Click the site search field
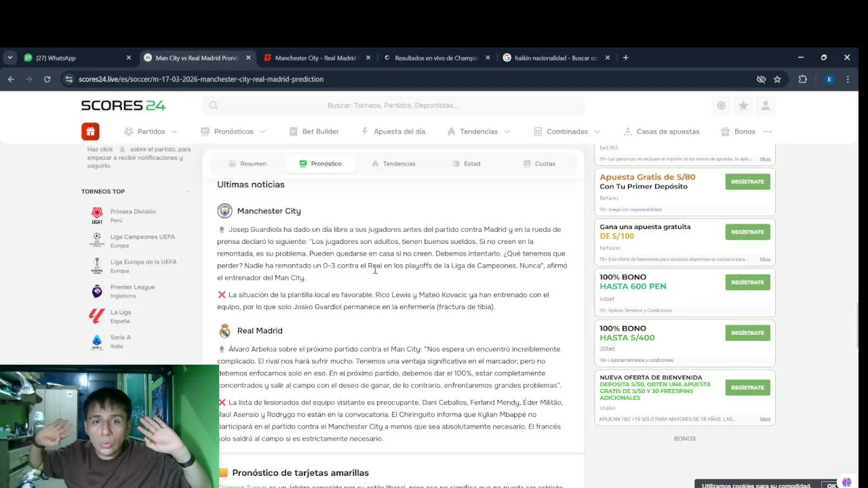 [393, 105]
